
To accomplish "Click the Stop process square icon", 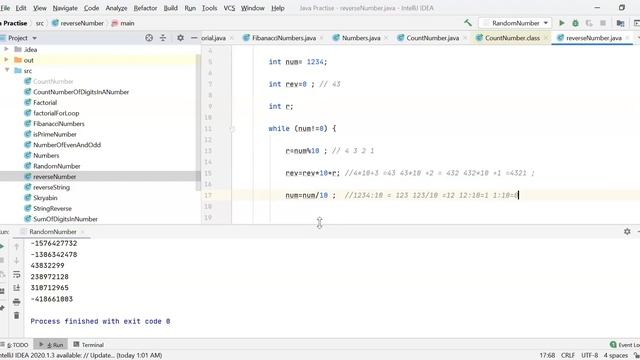I will [603, 23].
